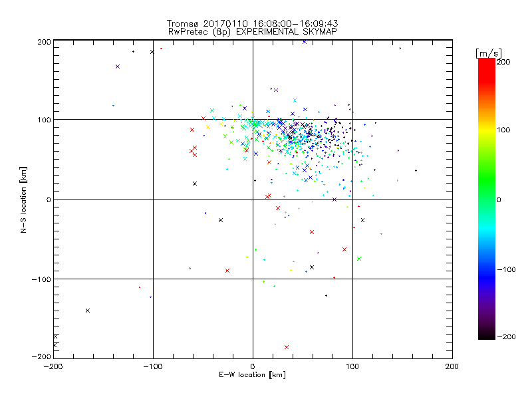Viewport: 532px width, 399px height.
Task: Select the '[m/s]' colorbar unit label
Action: coord(488,53)
